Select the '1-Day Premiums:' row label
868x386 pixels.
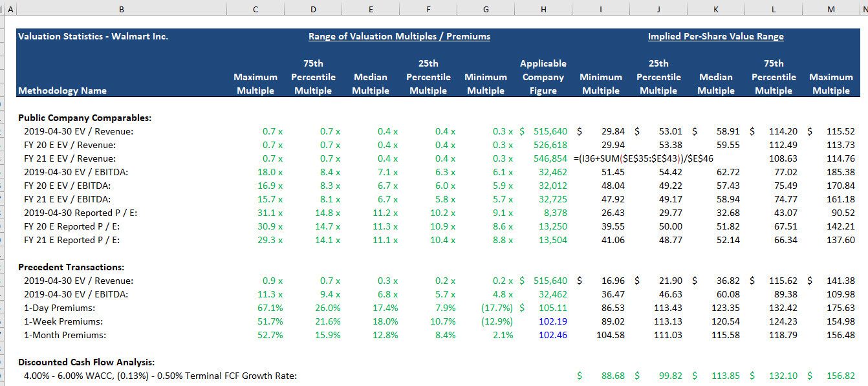[60, 308]
